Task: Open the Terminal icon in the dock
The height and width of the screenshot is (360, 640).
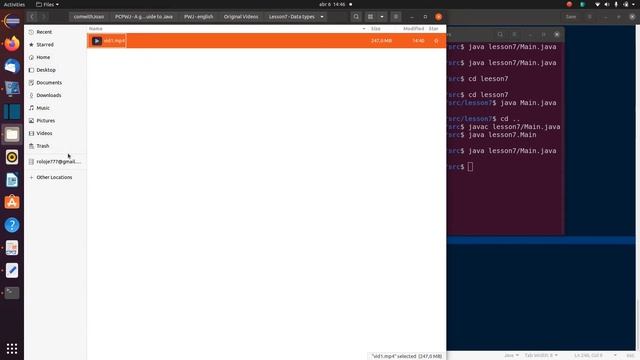Action: click(x=12, y=293)
